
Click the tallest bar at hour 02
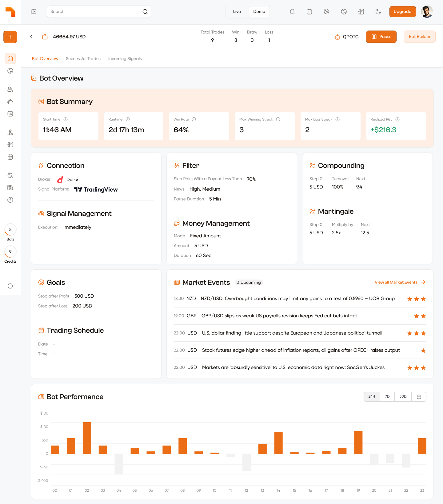tap(87, 438)
